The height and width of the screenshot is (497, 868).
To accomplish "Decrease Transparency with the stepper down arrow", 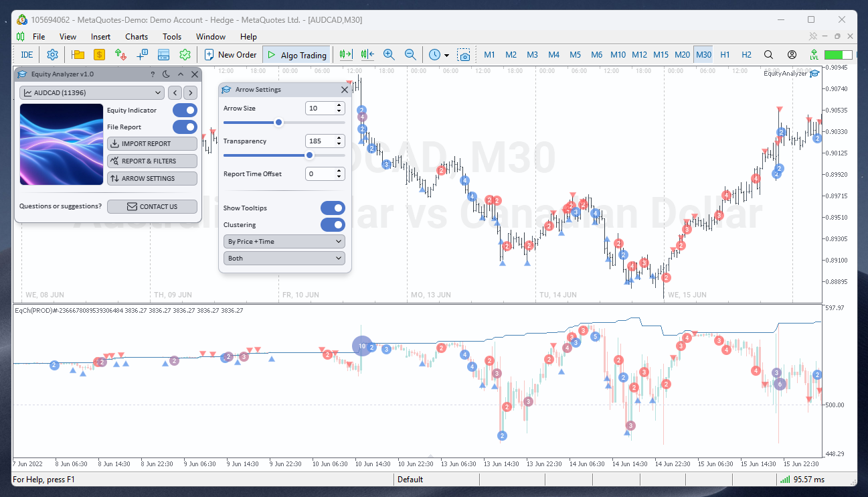I will tap(339, 144).
